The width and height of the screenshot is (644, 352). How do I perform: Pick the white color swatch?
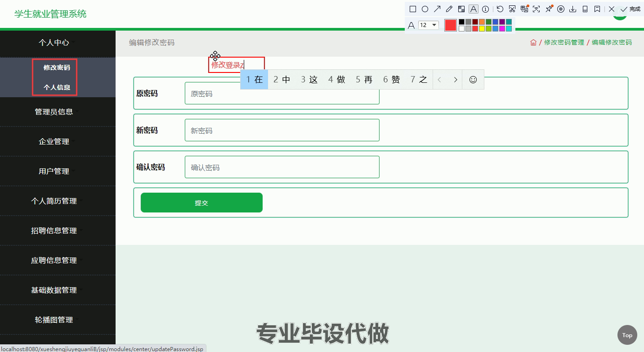pyautogui.click(x=461, y=28)
